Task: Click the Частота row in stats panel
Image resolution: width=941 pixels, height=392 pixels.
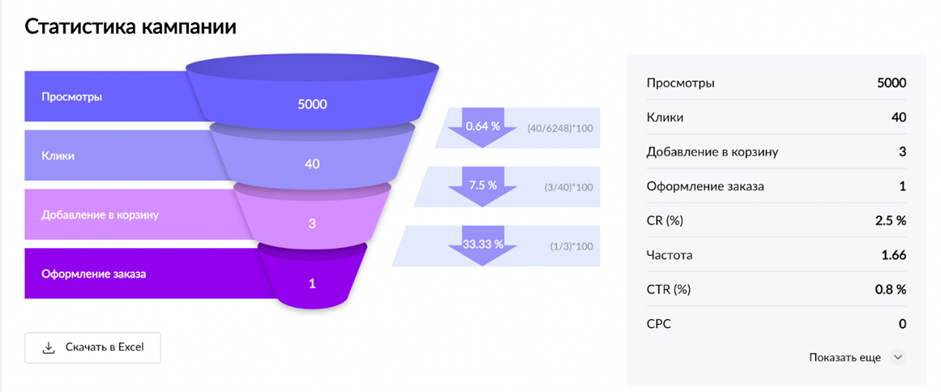Action: click(777, 255)
